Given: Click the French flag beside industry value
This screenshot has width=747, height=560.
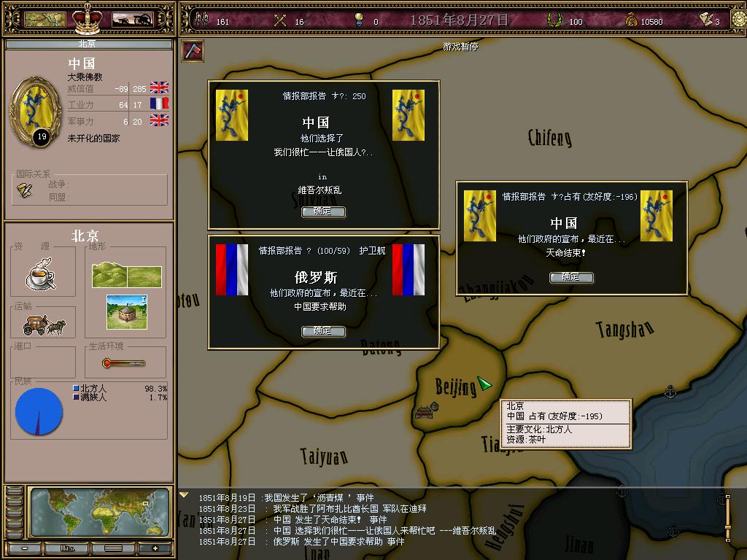Looking at the screenshot, I should tap(159, 104).
